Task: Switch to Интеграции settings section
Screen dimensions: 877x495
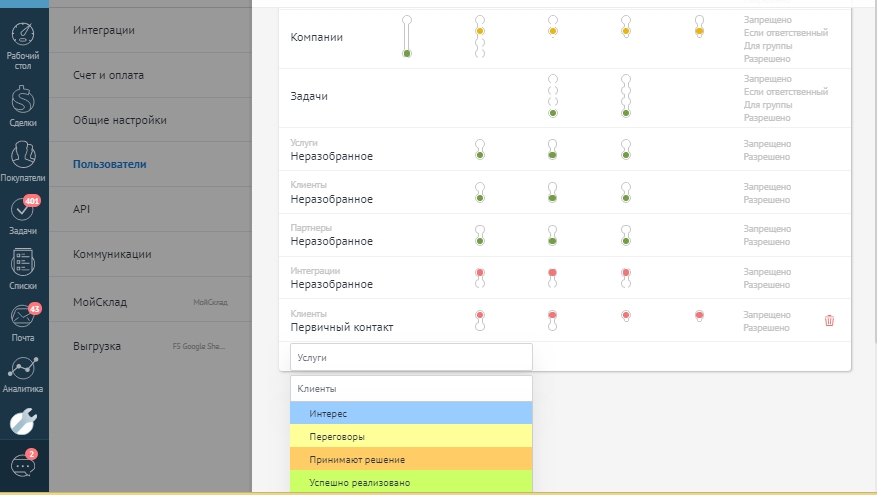Action: pos(104,30)
